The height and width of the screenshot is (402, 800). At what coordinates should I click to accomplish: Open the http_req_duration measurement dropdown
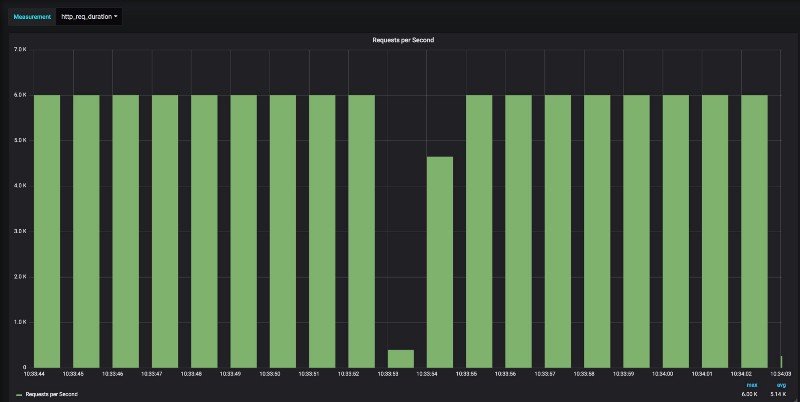(89, 17)
